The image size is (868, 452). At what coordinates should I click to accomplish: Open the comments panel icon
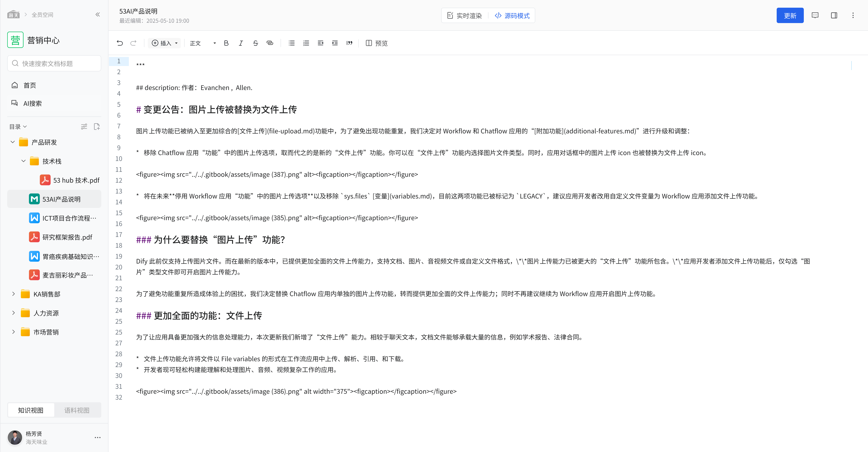(x=815, y=16)
